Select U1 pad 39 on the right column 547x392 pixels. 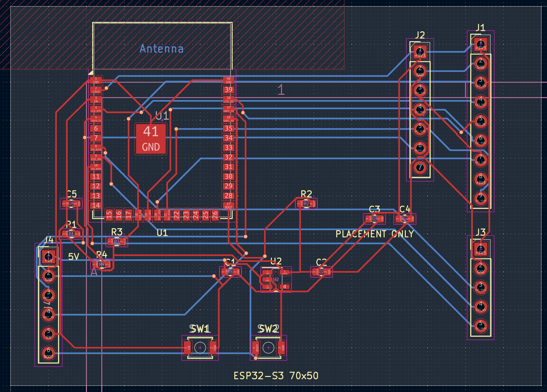pos(228,90)
